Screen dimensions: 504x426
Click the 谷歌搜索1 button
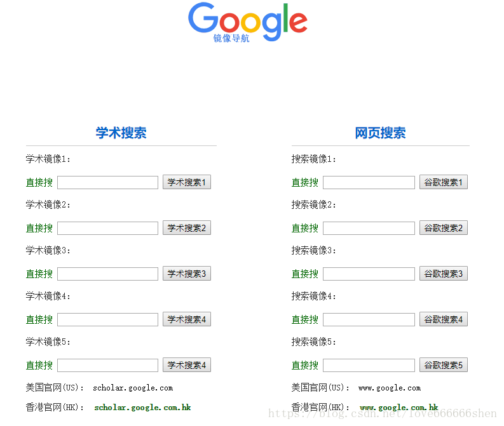(x=444, y=182)
